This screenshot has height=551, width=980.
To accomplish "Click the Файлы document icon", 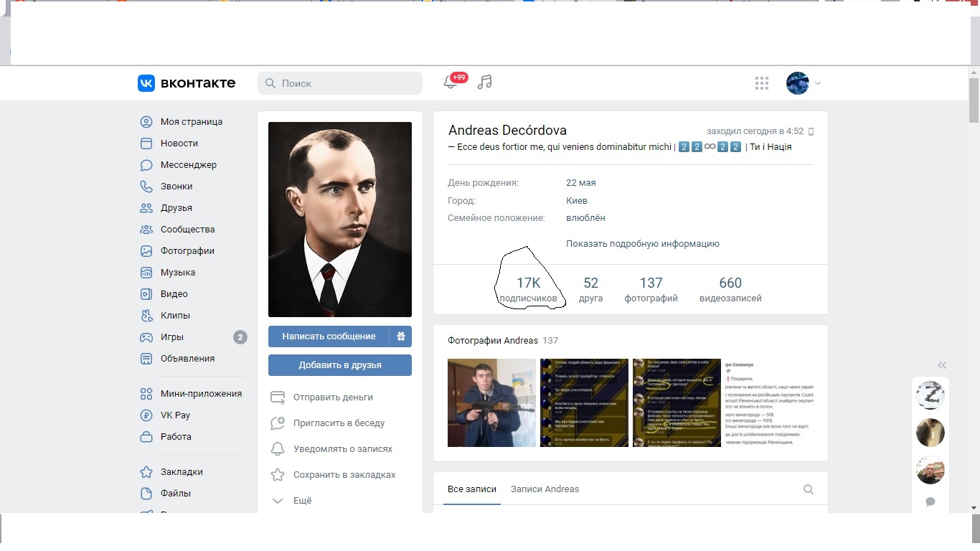I will tap(146, 494).
